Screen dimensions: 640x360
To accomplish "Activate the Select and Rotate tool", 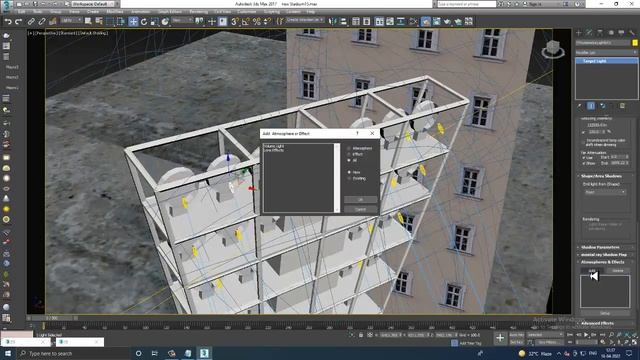I will click(x=144, y=21).
